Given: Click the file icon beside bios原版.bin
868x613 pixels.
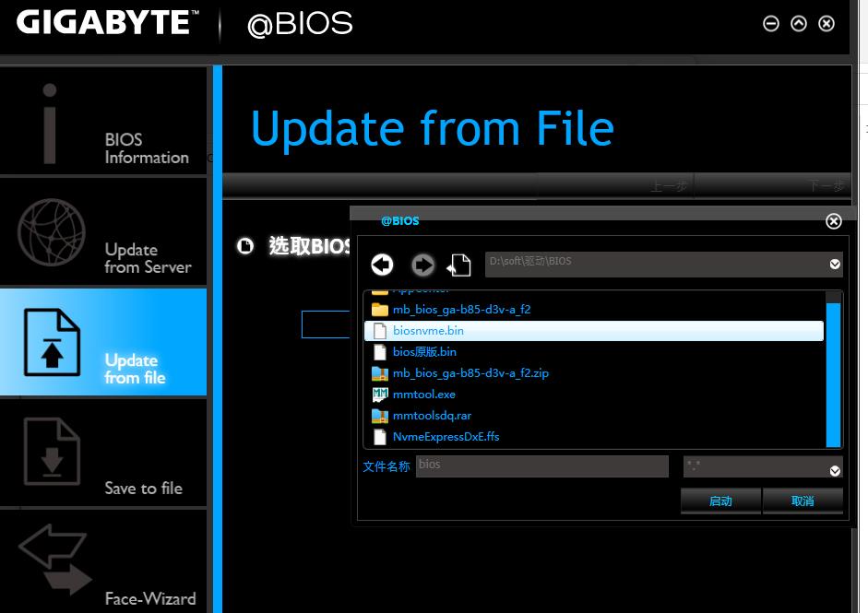Looking at the screenshot, I should 380,352.
